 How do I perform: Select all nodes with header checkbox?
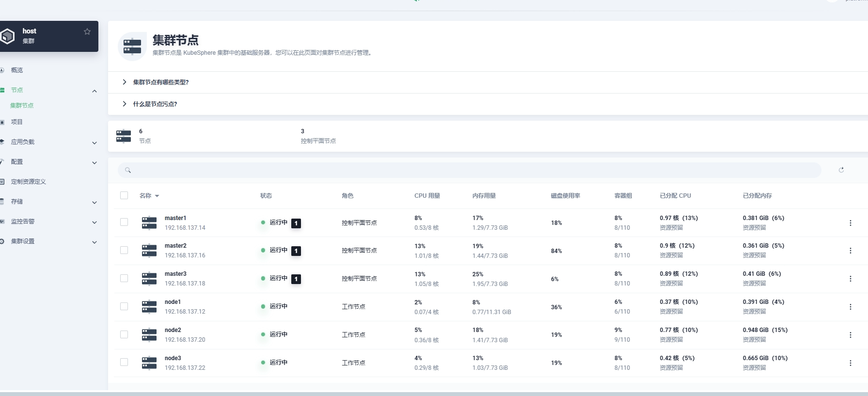tap(124, 195)
